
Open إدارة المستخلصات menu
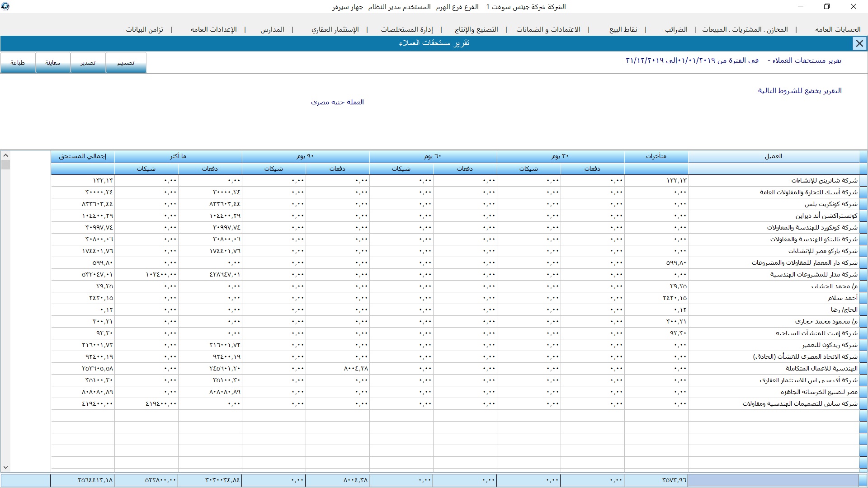pos(407,29)
